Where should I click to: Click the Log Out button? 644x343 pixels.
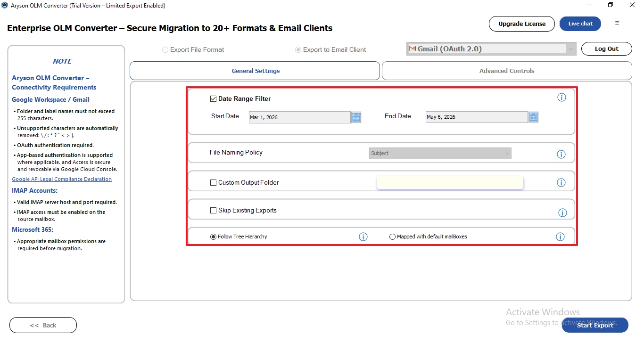[607, 49]
